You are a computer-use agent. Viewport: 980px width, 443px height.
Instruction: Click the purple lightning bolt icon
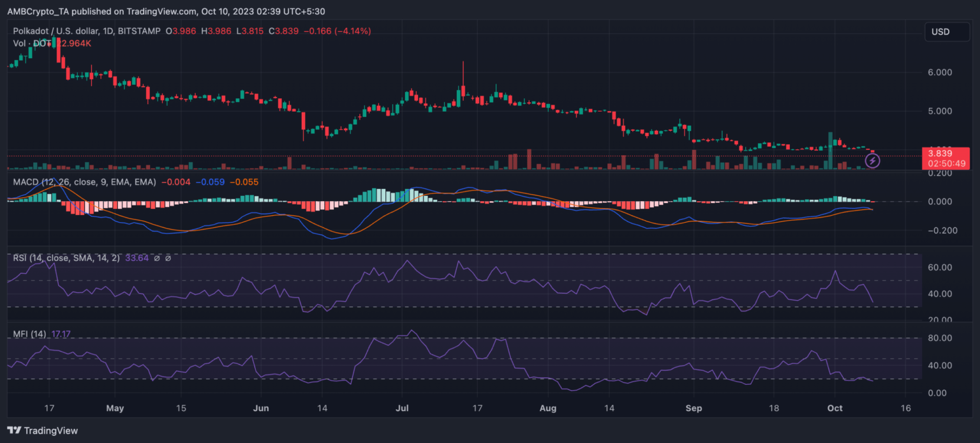tap(872, 160)
